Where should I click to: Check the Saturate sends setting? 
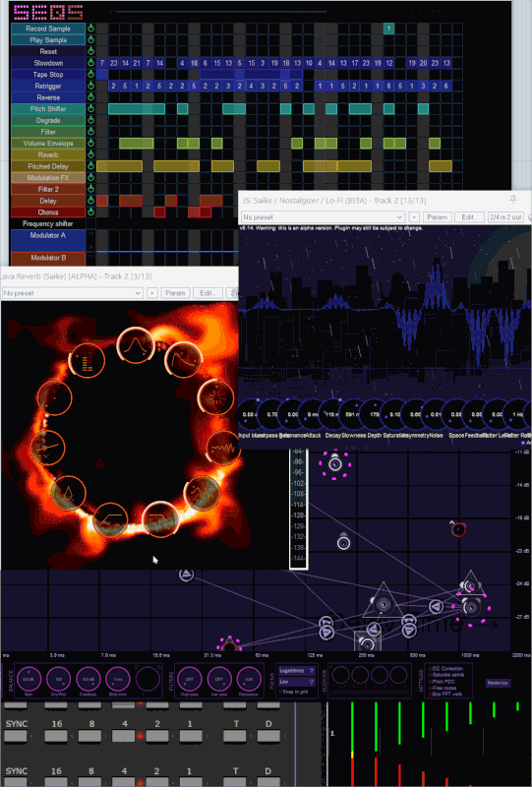click(x=431, y=675)
